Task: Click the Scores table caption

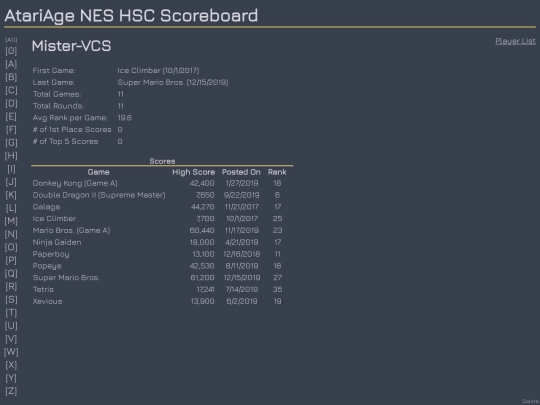Action: pos(162,161)
